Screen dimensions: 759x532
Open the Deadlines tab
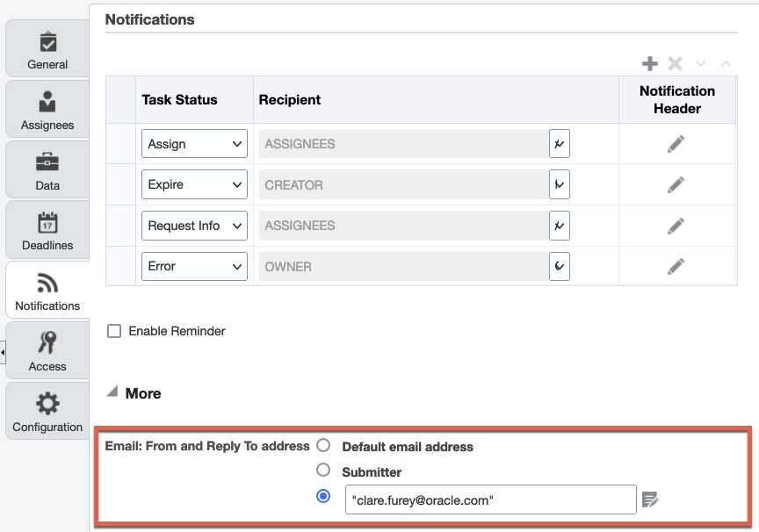click(x=47, y=230)
